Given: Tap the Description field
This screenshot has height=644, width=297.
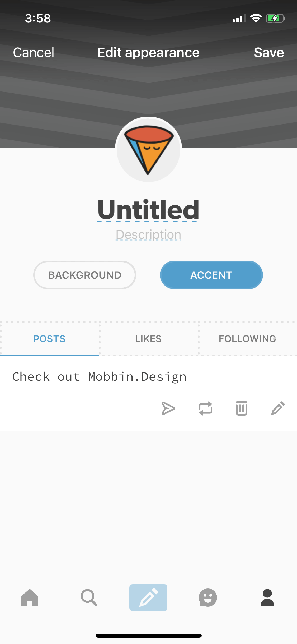Looking at the screenshot, I should coord(148,235).
